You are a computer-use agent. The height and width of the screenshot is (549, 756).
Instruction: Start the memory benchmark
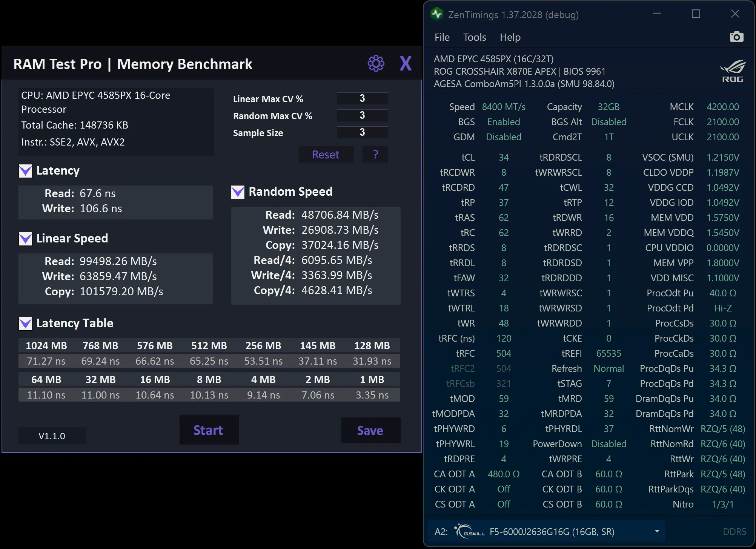tap(209, 430)
